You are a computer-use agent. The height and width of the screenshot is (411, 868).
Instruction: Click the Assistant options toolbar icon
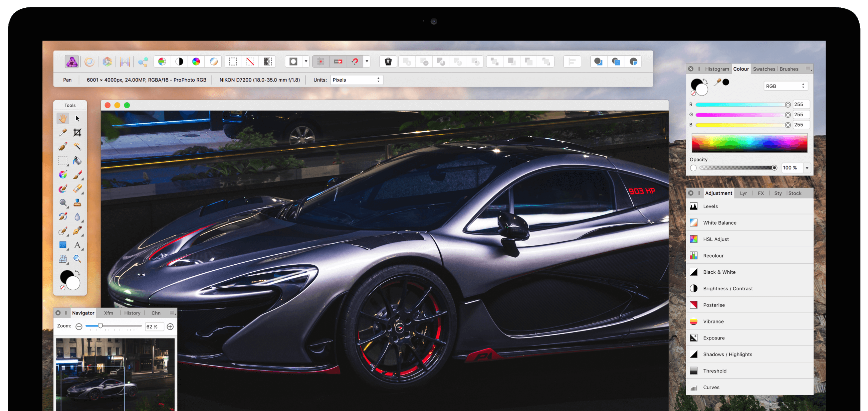click(388, 62)
